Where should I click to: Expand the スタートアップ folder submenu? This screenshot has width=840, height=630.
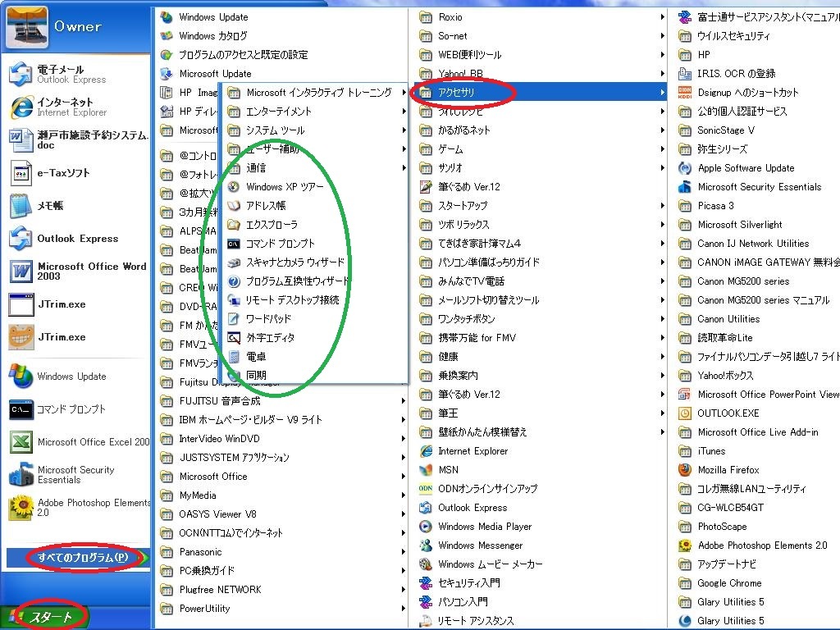[663, 206]
